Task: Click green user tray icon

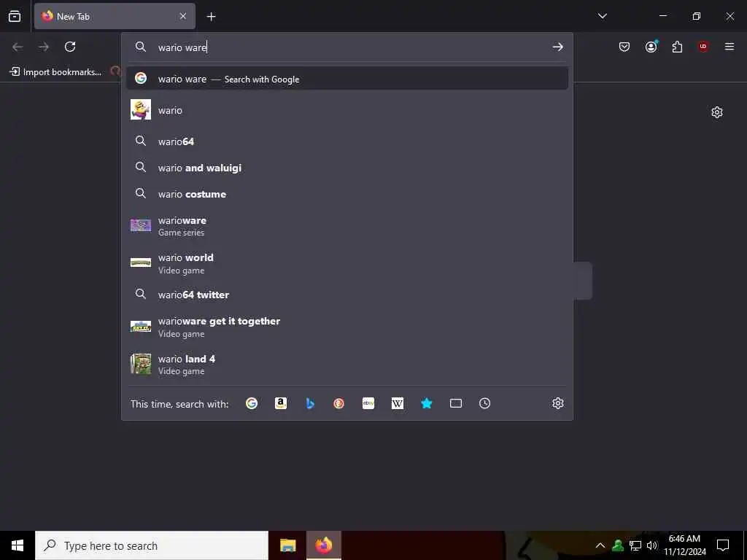Action: (x=618, y=545)
